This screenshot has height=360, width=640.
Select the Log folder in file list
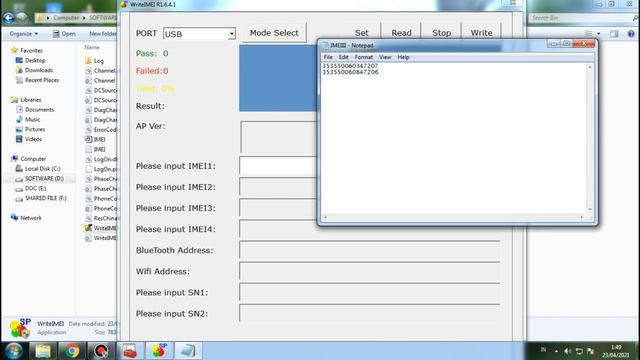(98, 60)
